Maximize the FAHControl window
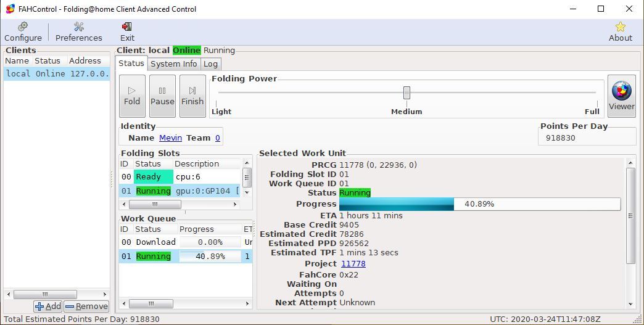This screenshot has height=325, width=644. [x=601, y=9]
